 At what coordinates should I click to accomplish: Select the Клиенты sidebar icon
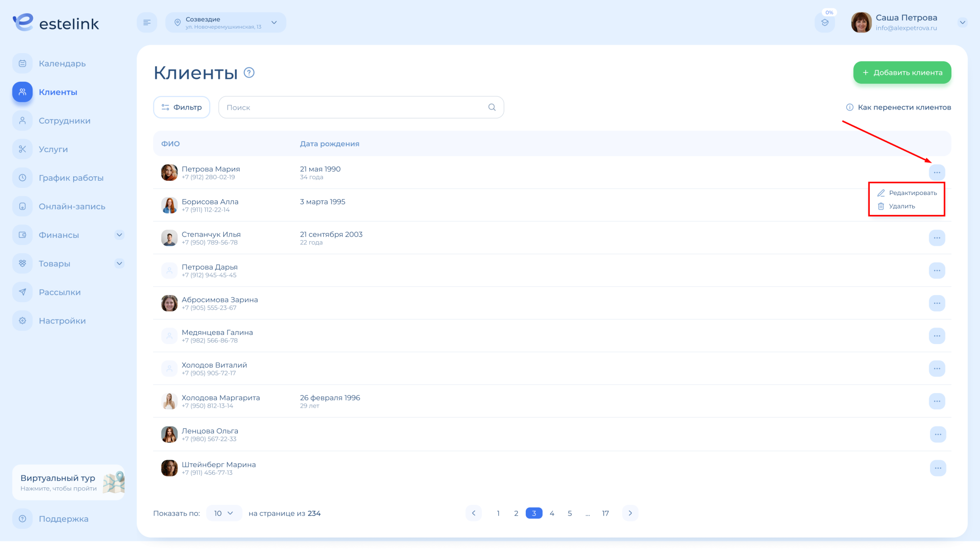pyautogui.click(x=22, y=92)
